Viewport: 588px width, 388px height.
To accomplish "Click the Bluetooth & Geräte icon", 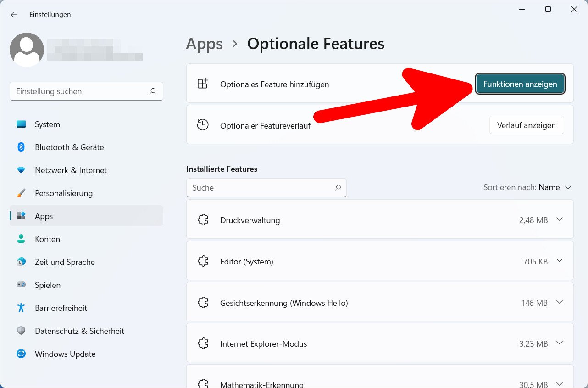I will [x=21, y=147].
